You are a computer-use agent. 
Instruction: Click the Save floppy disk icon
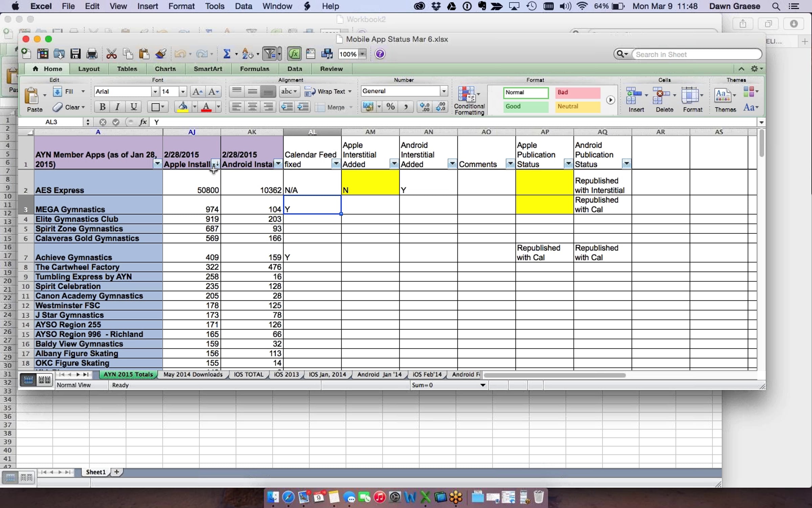pyautogui.click(x=75, y=54)
